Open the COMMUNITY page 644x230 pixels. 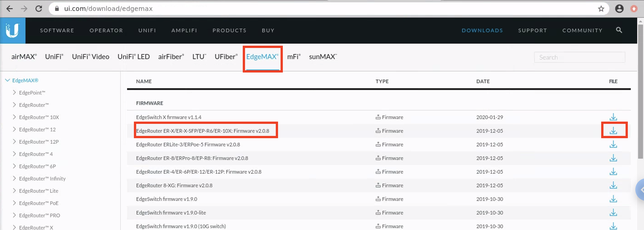pos(583,30)
